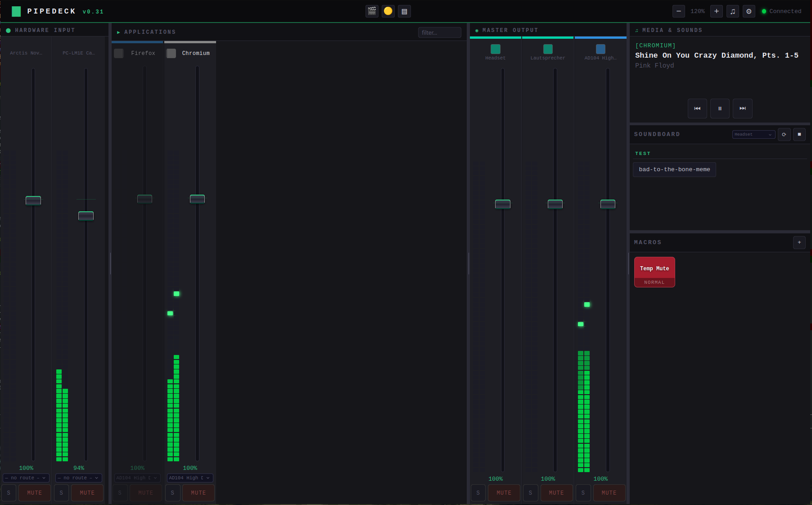Mute the Lautsprecher output
This screenshot has width=812, height=505.
(556, 493)
